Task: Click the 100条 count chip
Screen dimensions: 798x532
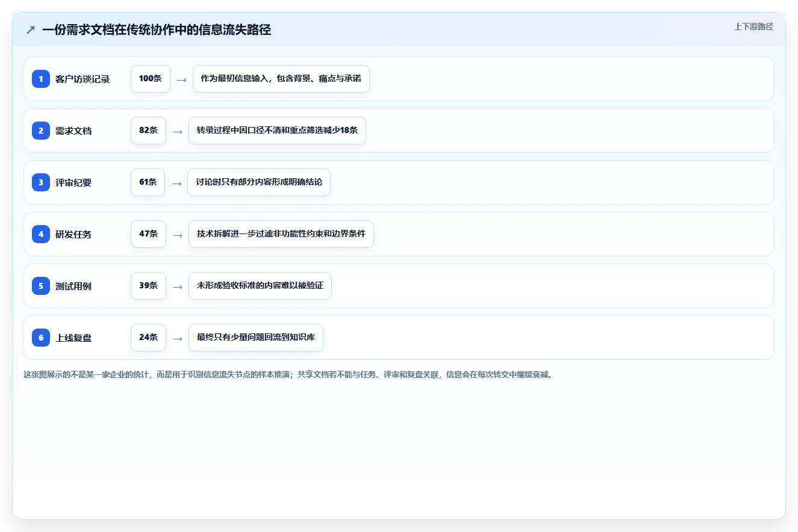Action: click(x=151, y=79)
